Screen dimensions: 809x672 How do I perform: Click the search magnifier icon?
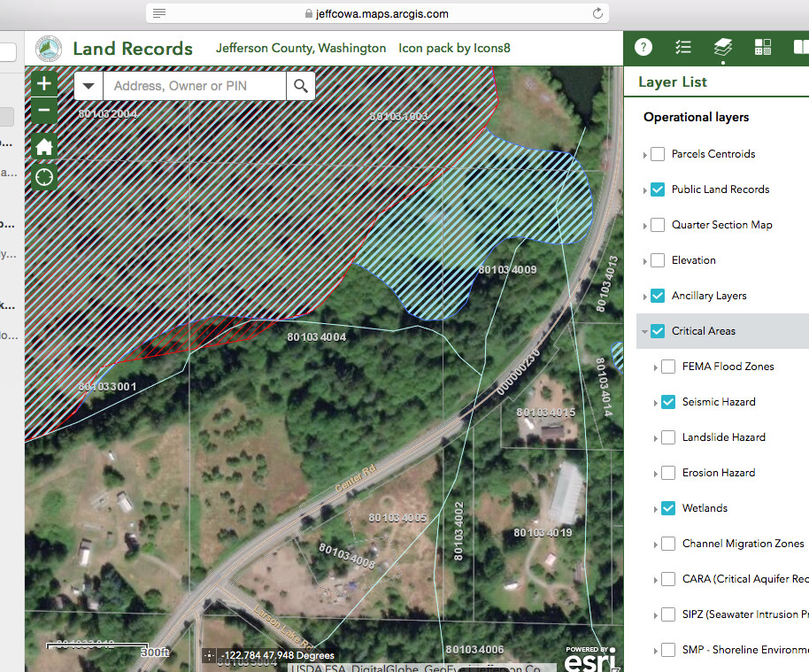tap(301, 86)
